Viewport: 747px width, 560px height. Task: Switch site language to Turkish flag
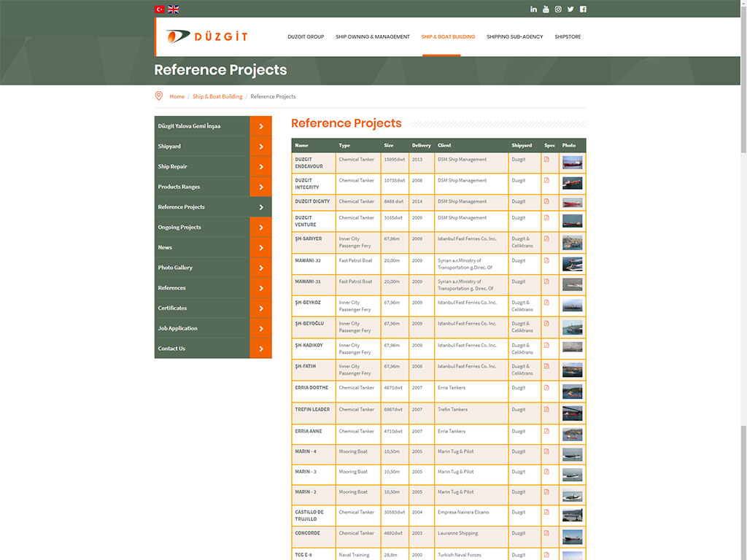coord(160,9)
